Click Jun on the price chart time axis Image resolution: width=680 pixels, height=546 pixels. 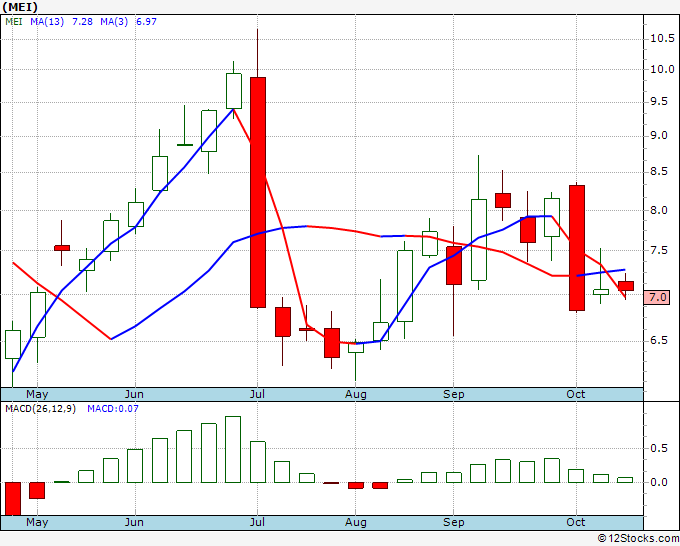point(134,394)
